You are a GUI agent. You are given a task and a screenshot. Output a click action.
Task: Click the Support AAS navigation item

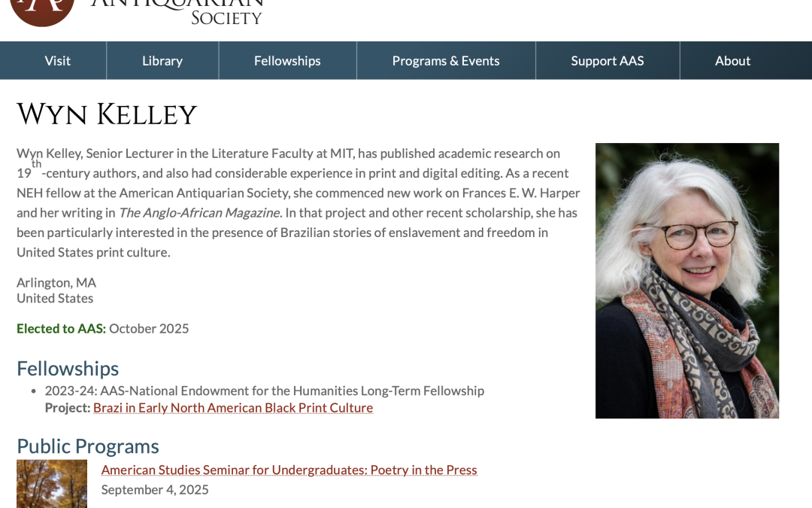(x=607, y=60)
